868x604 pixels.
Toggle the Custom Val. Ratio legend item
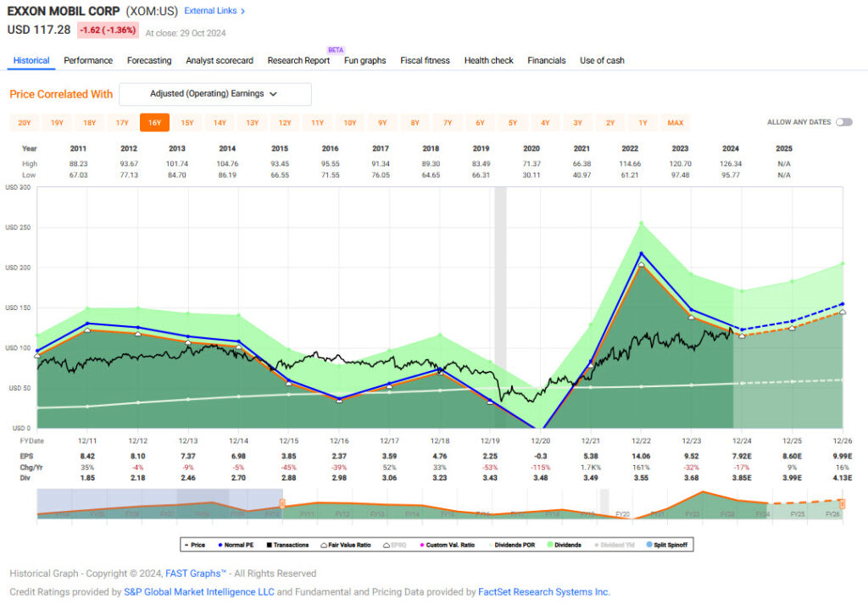[448, 546]
